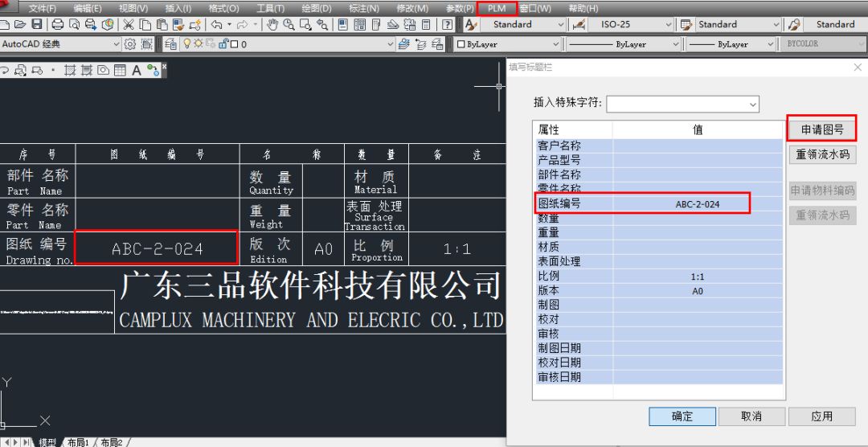Toggle layer 0 freeze sun icon
Screen dimensions: 868x447
pos(199,43)
